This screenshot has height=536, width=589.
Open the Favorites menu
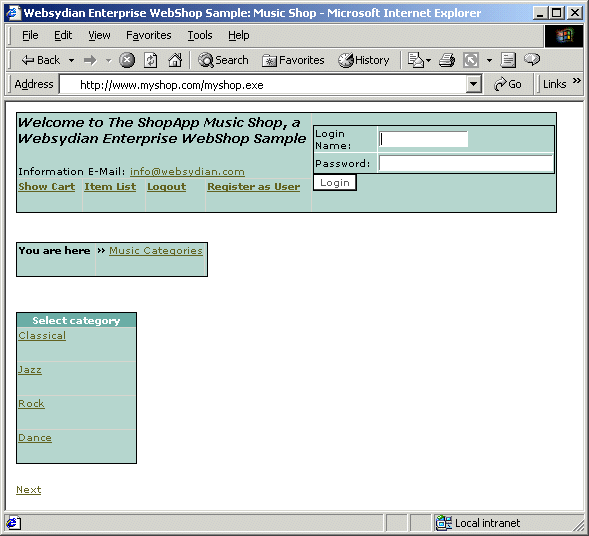[148, 35]
